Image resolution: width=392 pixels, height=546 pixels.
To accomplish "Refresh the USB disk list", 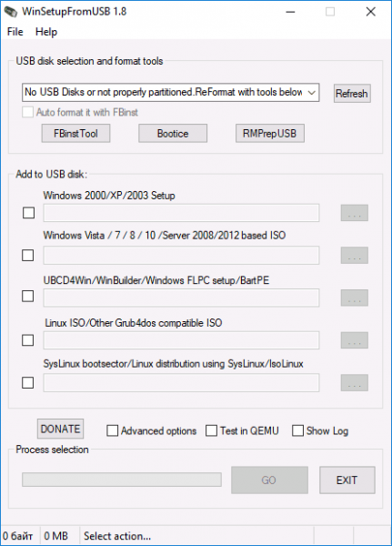I will [x=352, y=94].
